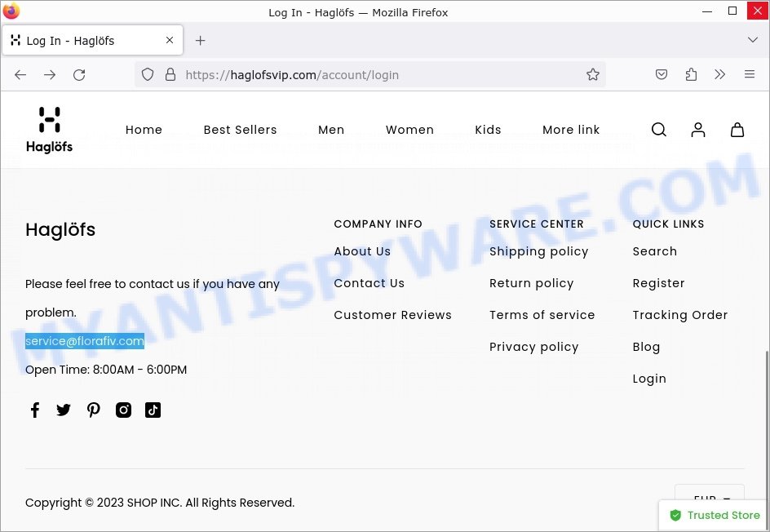
Task: Open the Best Sellers menu item
Action: [x=240, y=130]
